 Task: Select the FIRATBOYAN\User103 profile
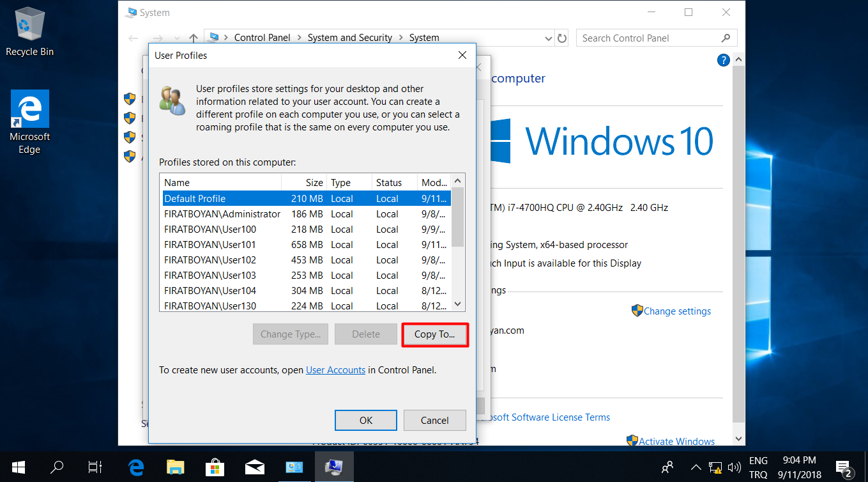(x=307, y=276)
